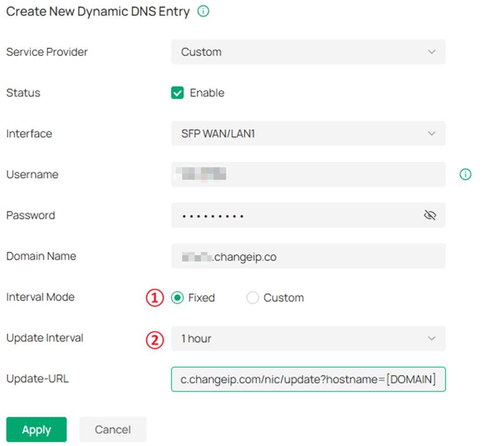
Task: Click the Update Interval dropdown chevron
Action: click(432, 339)
